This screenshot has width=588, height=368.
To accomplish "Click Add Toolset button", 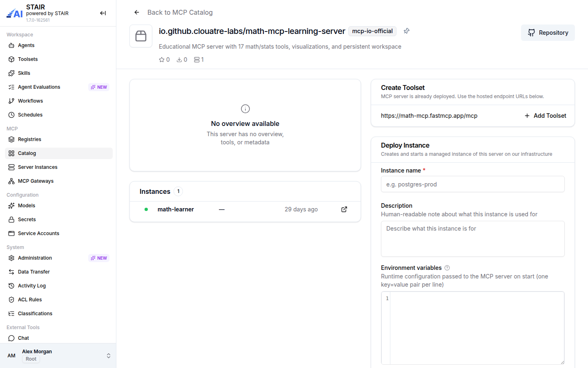I will pos(545,116).
